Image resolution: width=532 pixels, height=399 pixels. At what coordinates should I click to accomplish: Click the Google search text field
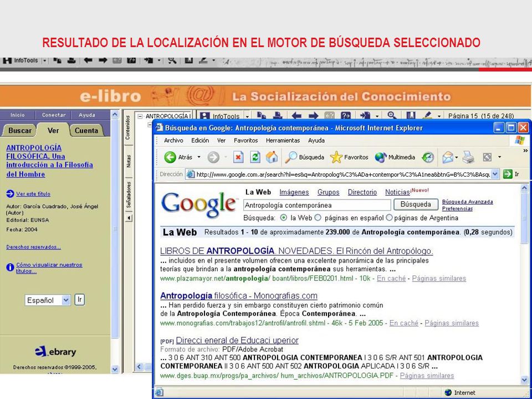tap(317, 205)
